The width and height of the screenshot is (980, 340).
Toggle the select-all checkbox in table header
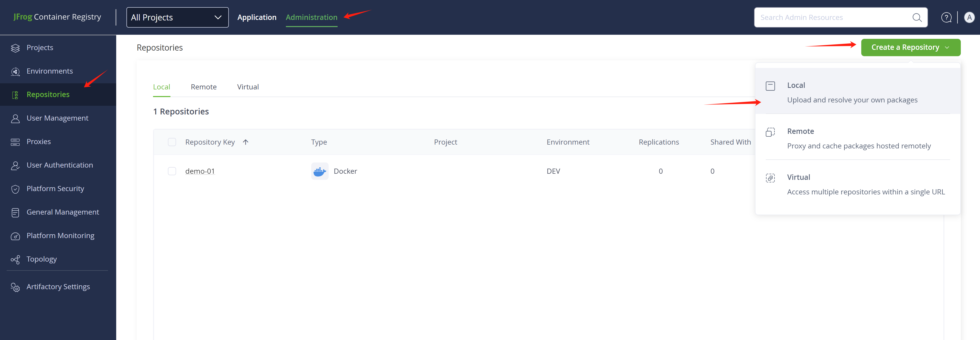click(x=172, y=142)
